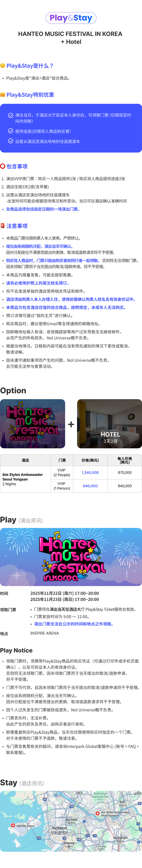Click Incheon on the hotel map

pos(59,828)
